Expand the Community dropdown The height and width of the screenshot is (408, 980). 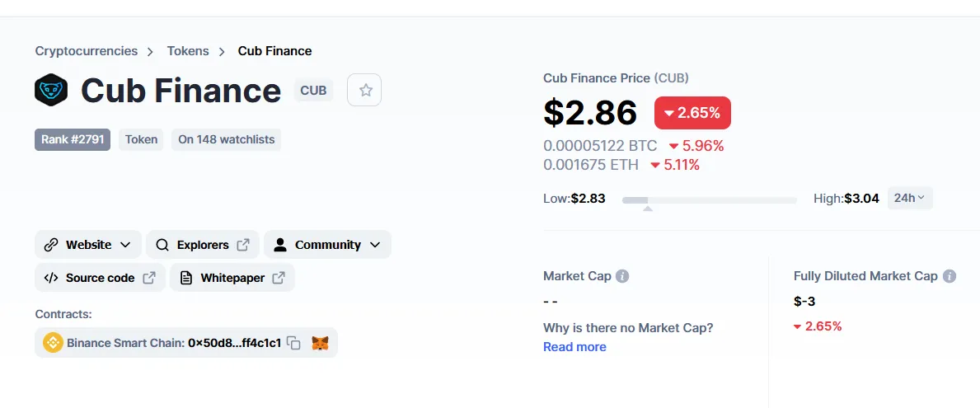pyautogui.click(x=327, y=245)
